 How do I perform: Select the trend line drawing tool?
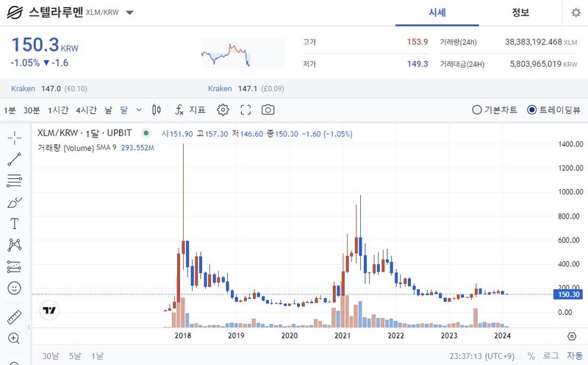pyautogui.click(x=14, y=159)
